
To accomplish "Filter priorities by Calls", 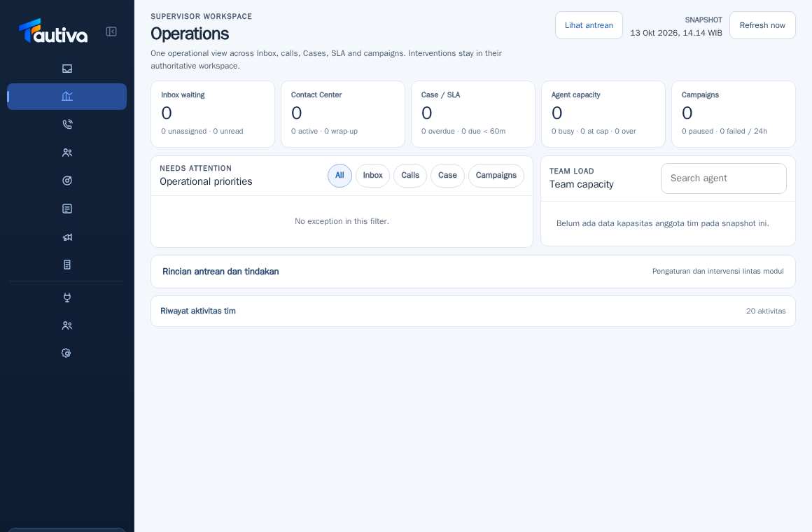I will [x=410, y=176].
